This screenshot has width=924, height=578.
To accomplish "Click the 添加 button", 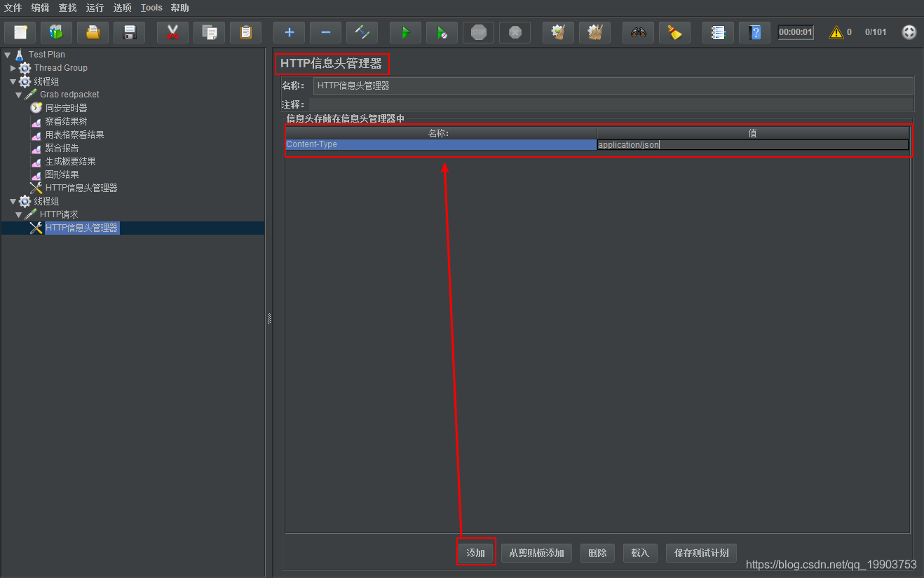I will pos(476,553).
